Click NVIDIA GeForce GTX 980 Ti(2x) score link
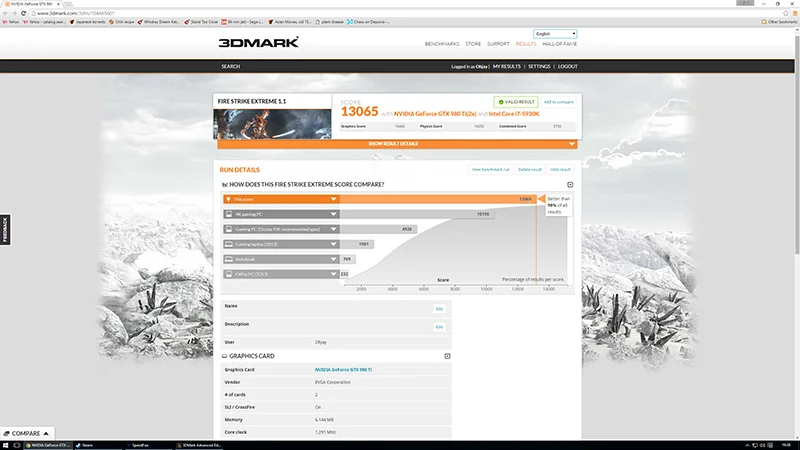The image size is (800, 450). click(435, 114)
